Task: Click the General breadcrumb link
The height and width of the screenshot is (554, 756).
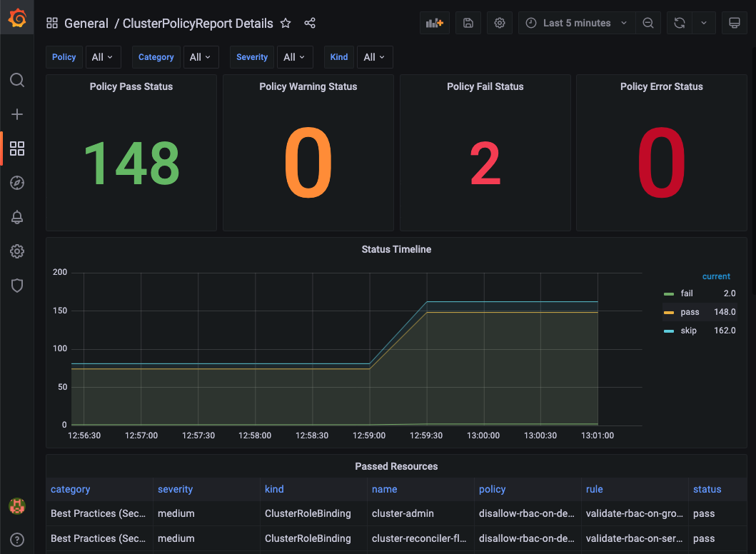Action: [86, 23]
